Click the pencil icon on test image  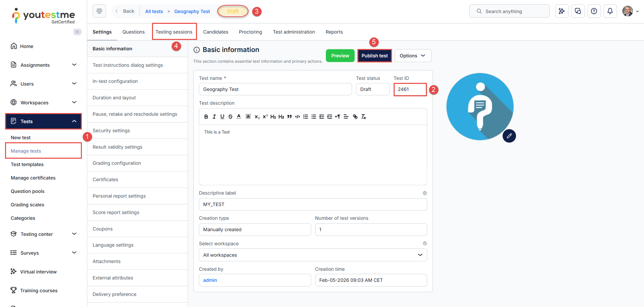click(x=509, y=136)
